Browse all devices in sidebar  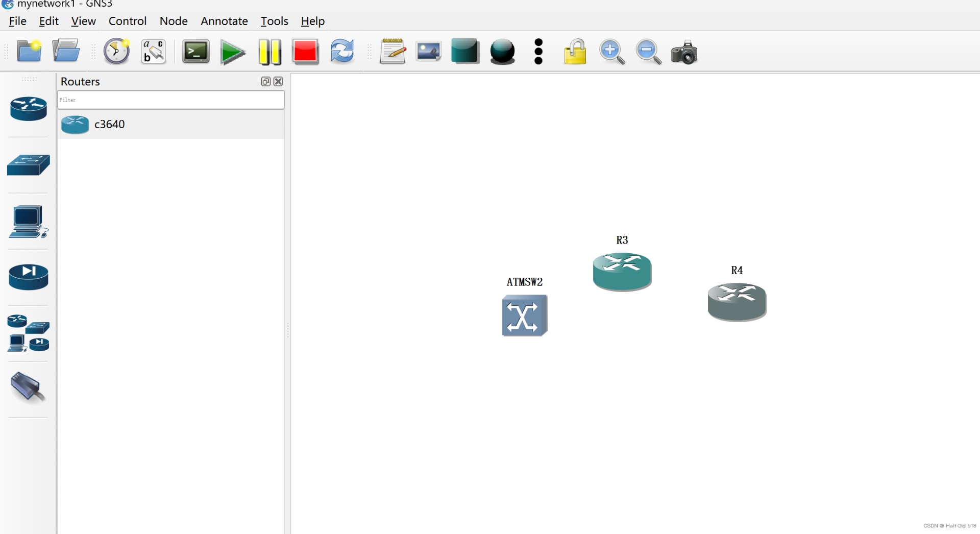pos(29,333)
